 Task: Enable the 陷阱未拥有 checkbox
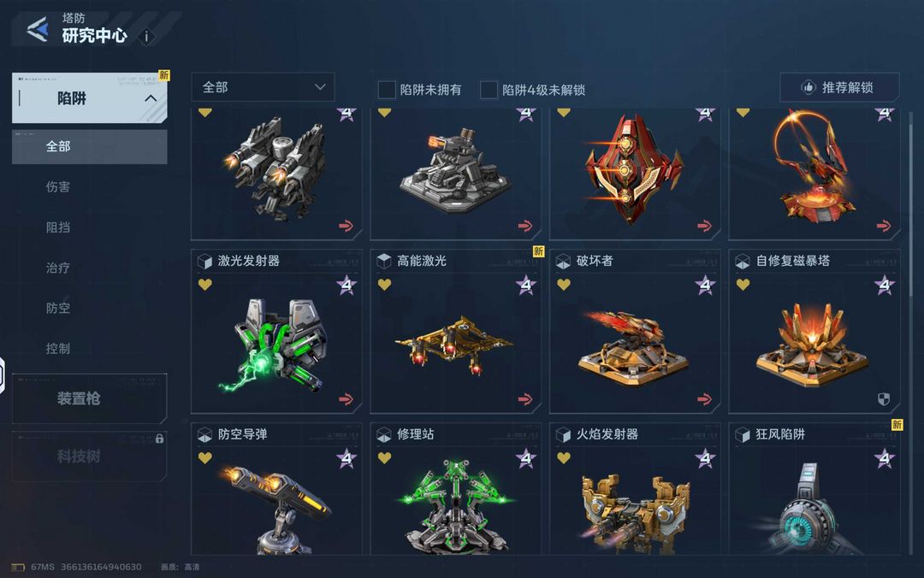(x=387, y=90)
